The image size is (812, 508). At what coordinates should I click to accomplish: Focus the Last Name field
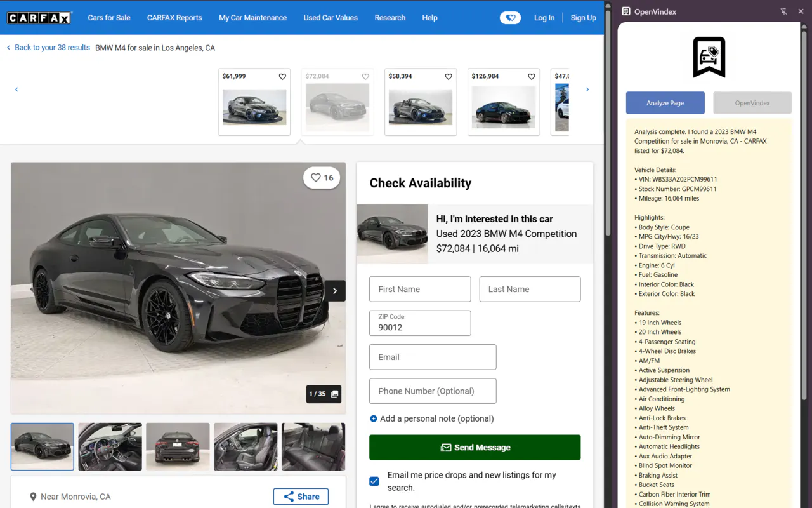coord(530,290)
